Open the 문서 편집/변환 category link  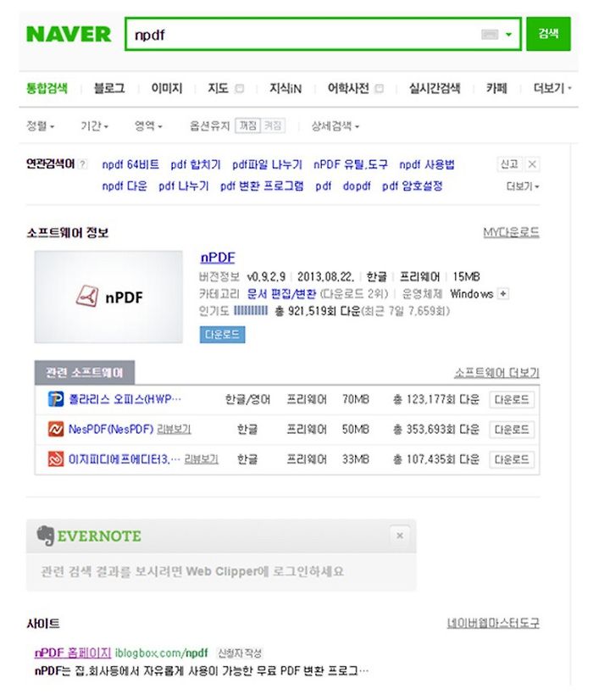click(x=281, y=294)
